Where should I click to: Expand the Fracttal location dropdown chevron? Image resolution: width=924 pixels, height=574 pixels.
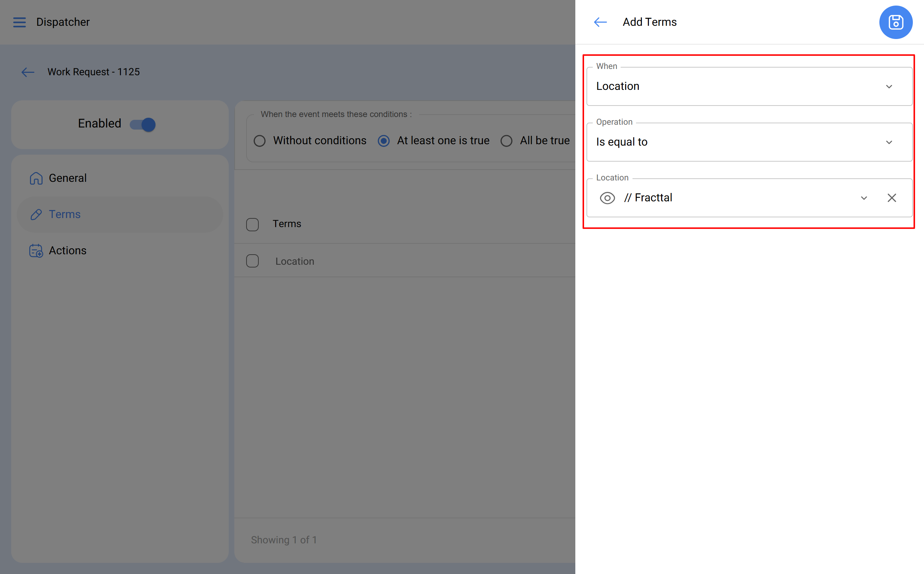(x=864, y=198)
